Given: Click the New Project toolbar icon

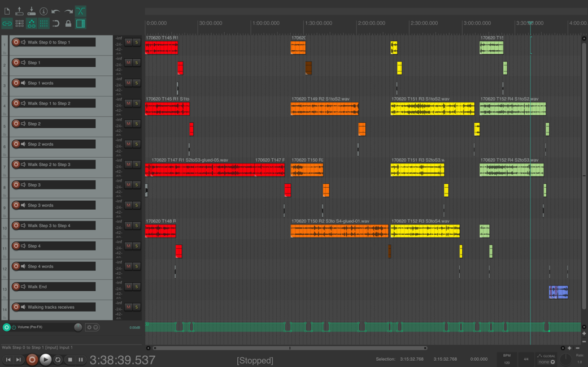Looking at the screenshot, I should [x=7, y=11].
